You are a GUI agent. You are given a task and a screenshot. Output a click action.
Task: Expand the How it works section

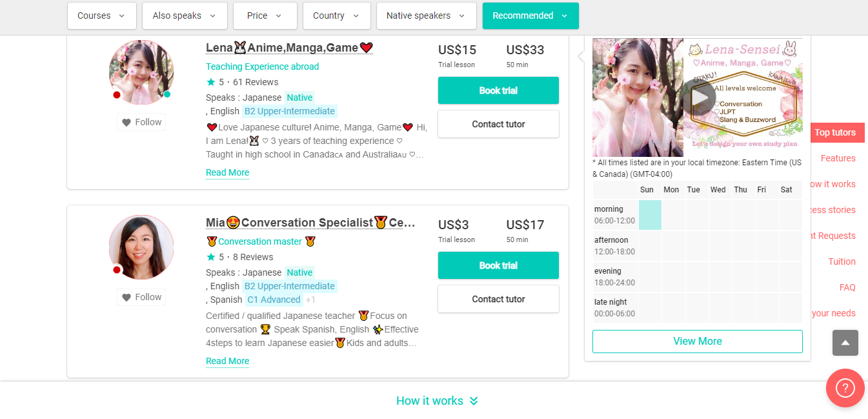[437, 401]
